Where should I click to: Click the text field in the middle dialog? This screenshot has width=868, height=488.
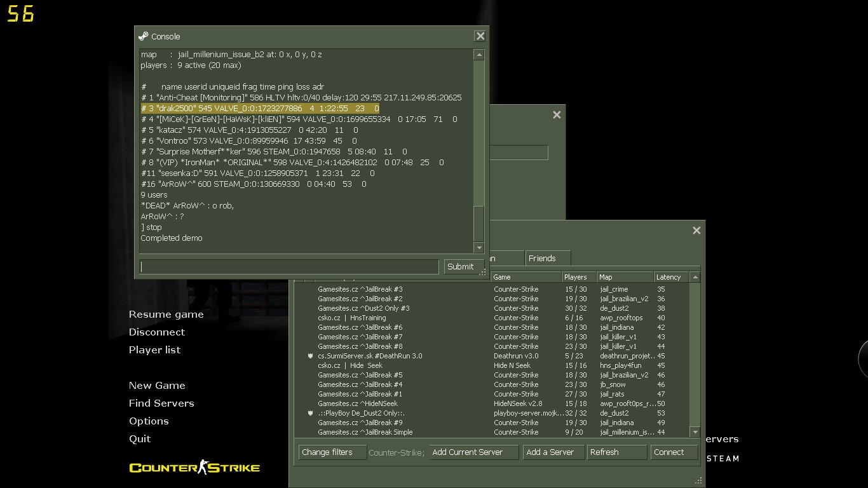point(518,152)
